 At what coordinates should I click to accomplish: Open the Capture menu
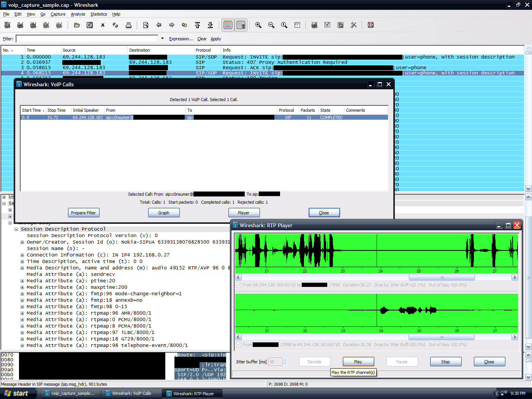pyautogui.click(x=58, y=14)
